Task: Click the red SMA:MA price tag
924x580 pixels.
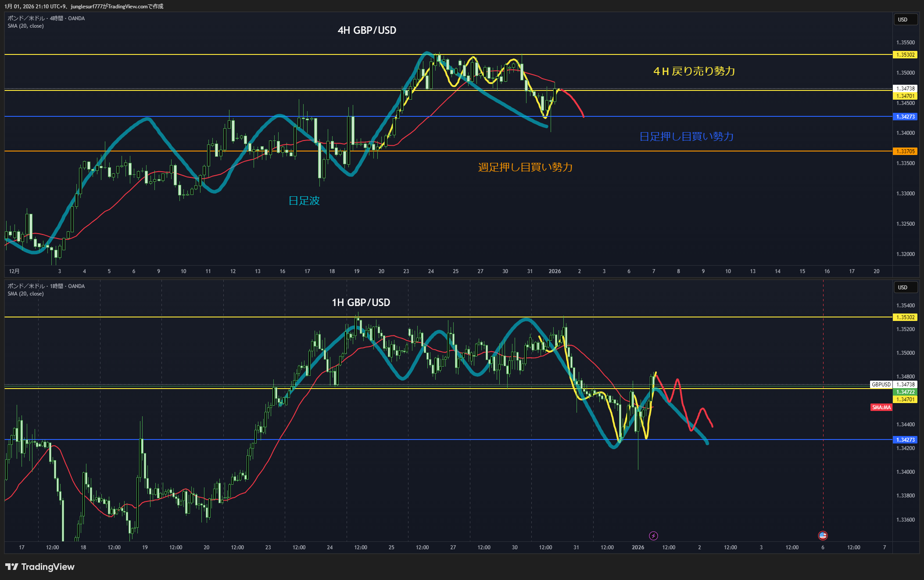Action: (x=881, y=407)
